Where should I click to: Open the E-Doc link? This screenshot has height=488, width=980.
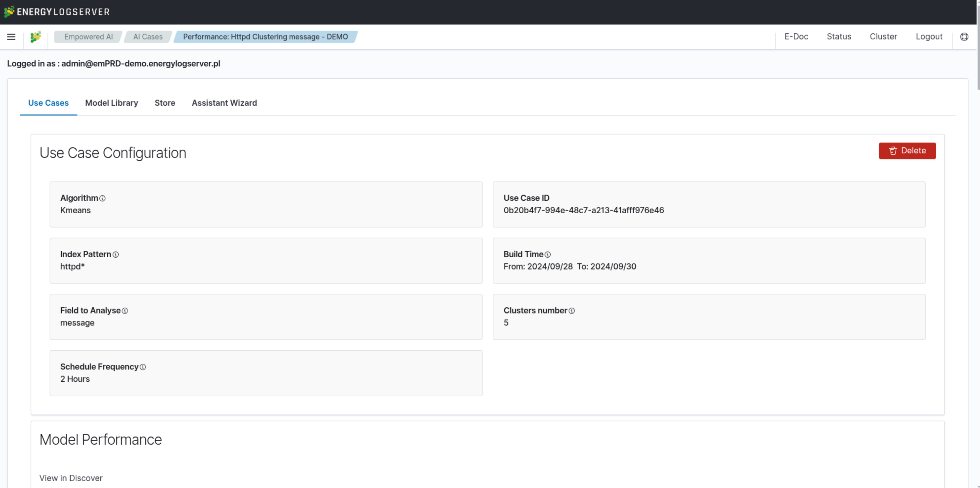pos(796,37)
